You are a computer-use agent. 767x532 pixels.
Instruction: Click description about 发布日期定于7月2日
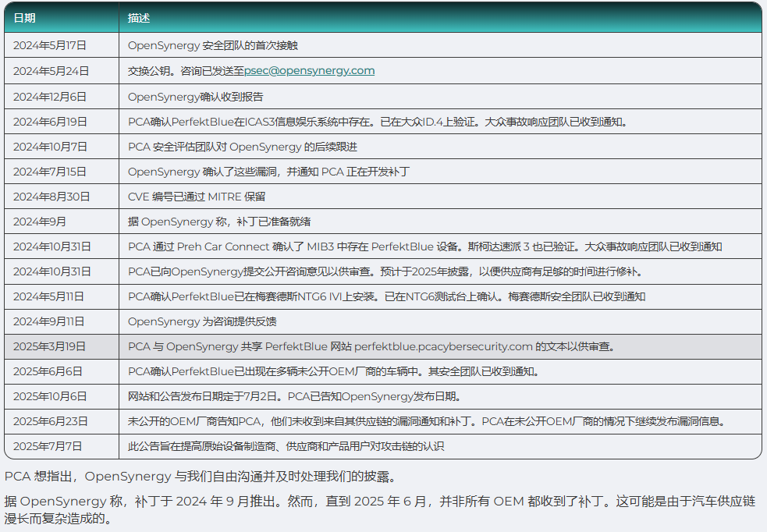click(294, 396)
